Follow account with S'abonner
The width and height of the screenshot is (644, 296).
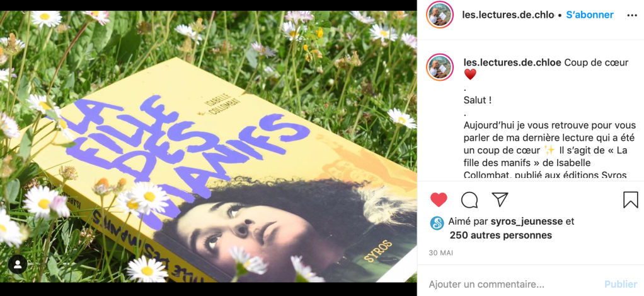tap(590, 15)
